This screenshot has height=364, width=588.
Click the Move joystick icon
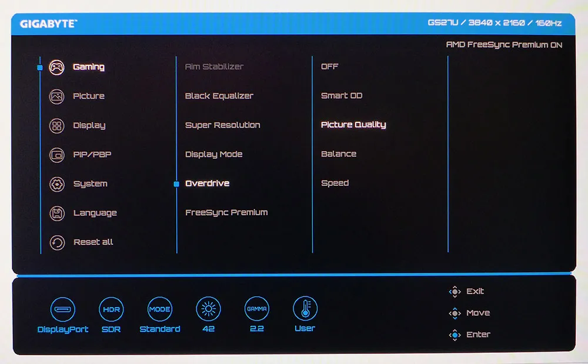(x=455, y=313)
